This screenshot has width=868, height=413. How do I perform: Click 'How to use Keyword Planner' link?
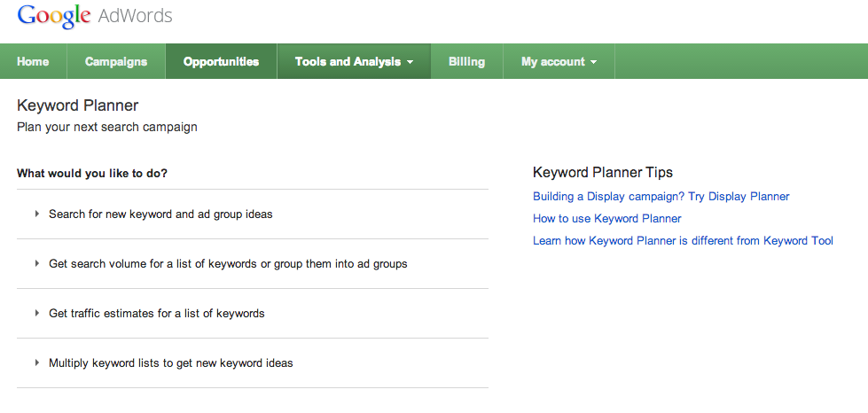click(x=606, y=218)
